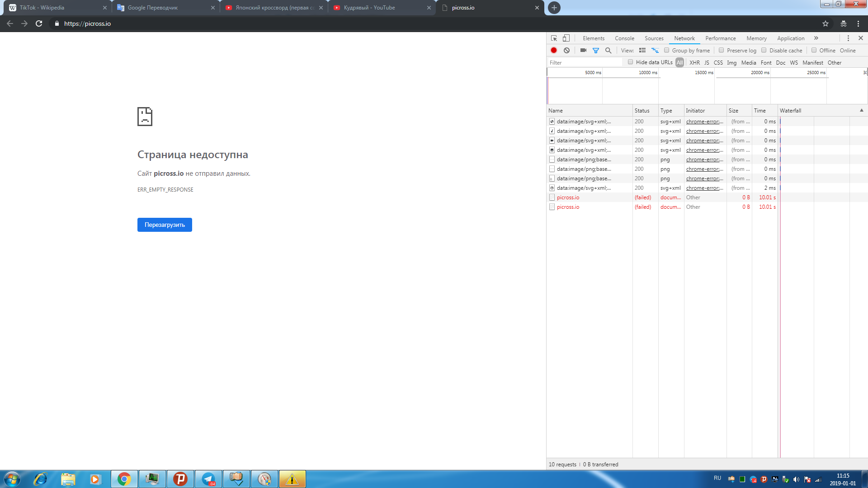The image size is (868, 488).
Task: Click the incognito indicator icon
Action: [844, 23]
